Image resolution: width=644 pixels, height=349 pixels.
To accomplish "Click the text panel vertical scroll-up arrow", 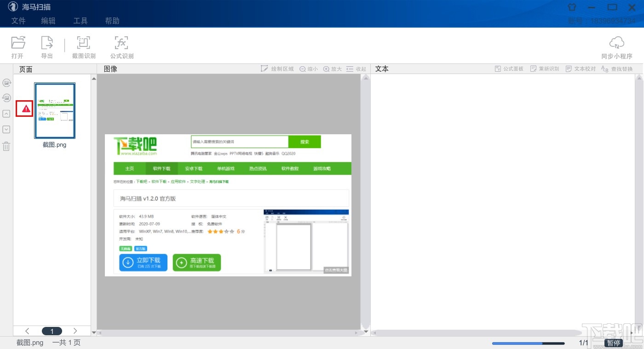I will (639, 79).
